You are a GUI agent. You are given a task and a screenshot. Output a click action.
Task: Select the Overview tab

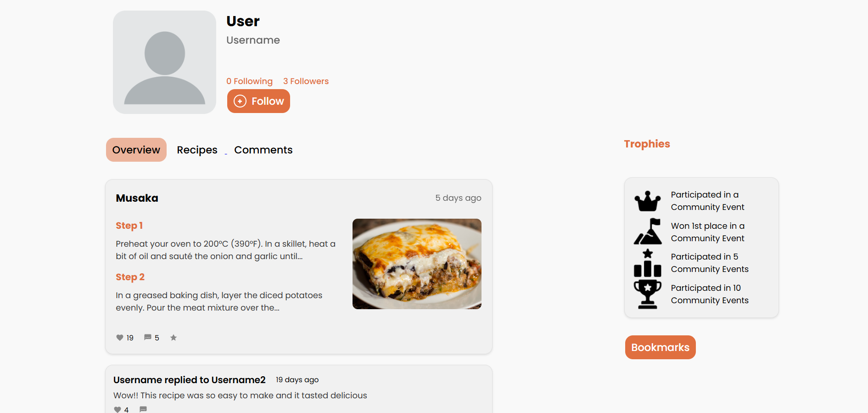click(136, 150)
